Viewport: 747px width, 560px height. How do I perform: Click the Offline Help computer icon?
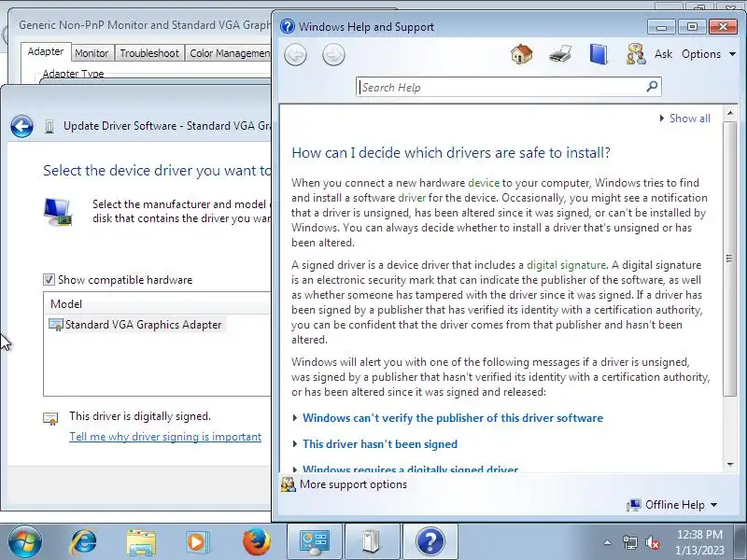634,505
